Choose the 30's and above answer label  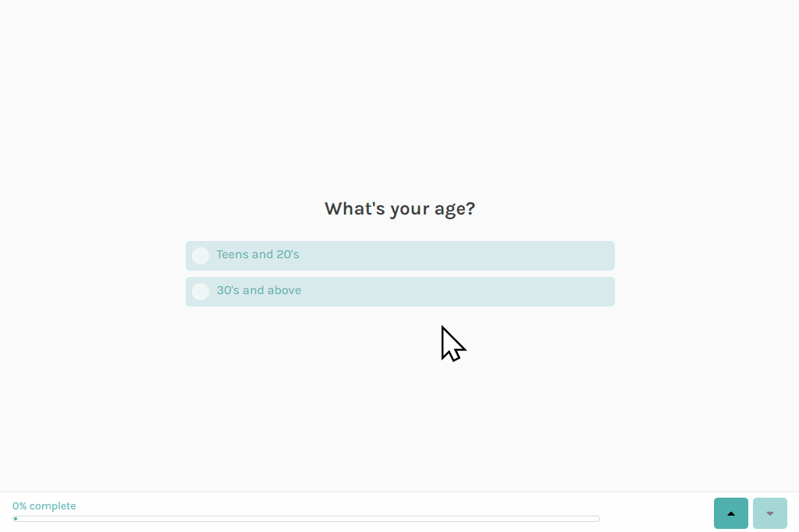point(259,290)
